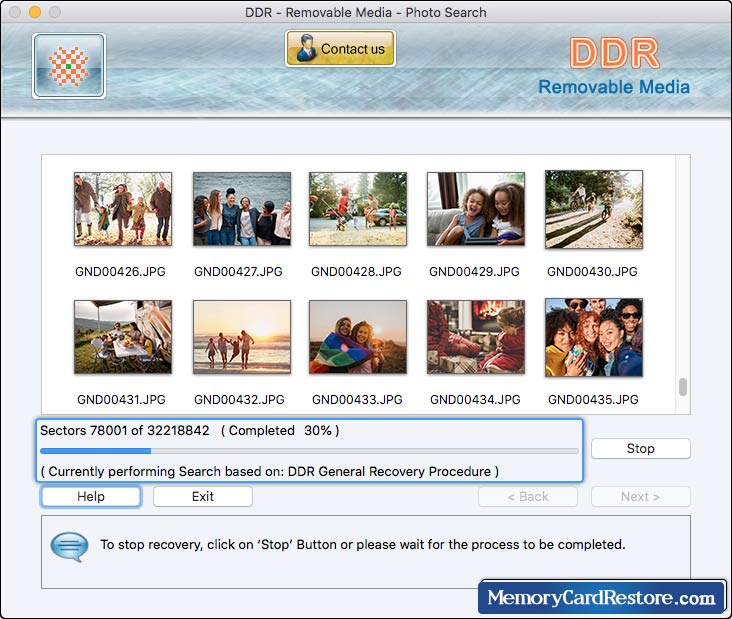The width and height of the screenshot is (732, 619).
Task: Click the photo list vertical scrollbar
Action: [x=683, y=387]
